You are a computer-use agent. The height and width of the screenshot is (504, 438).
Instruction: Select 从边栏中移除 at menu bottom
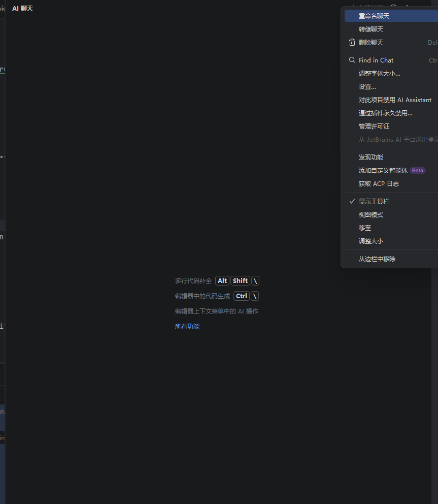click(x=377, y=259)
